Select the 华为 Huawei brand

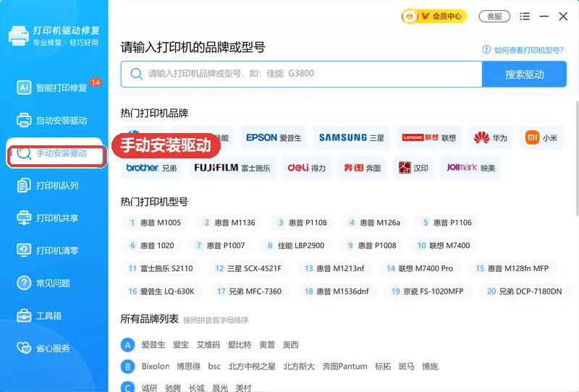tap(491, 137)
